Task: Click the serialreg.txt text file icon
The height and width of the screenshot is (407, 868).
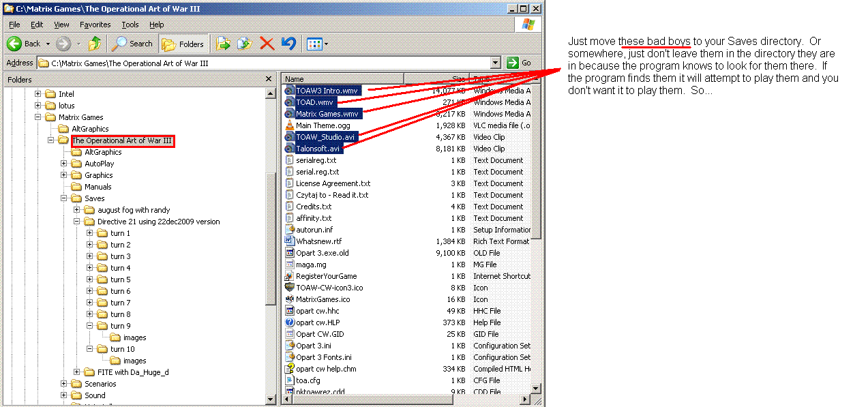Action: [289, 160]
